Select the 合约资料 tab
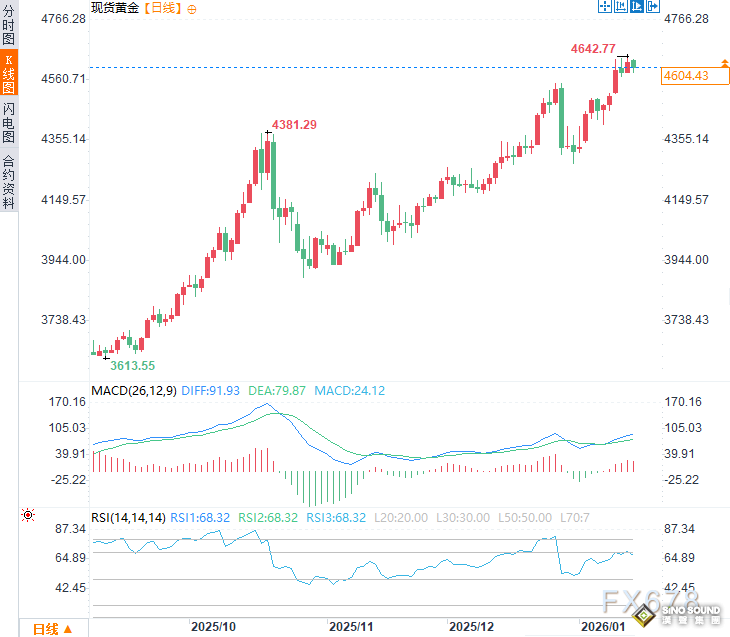The image size is (730, 637). coord(9,180)
